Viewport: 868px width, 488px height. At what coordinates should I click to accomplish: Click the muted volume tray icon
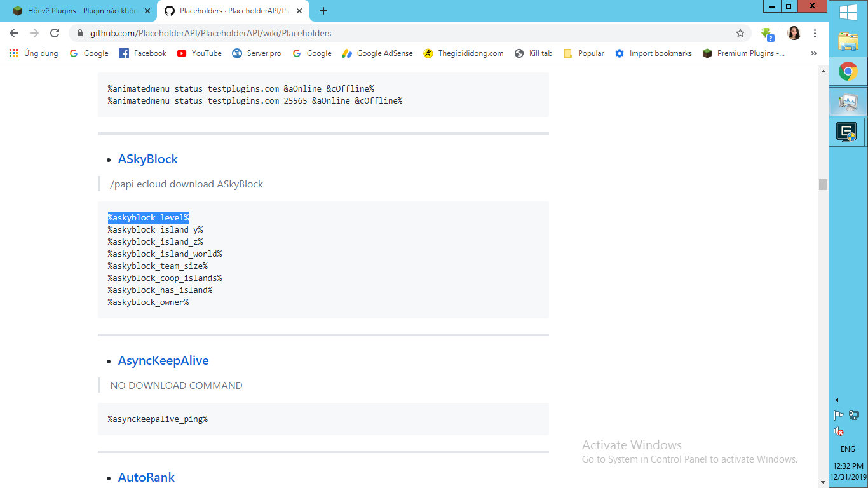839,431
